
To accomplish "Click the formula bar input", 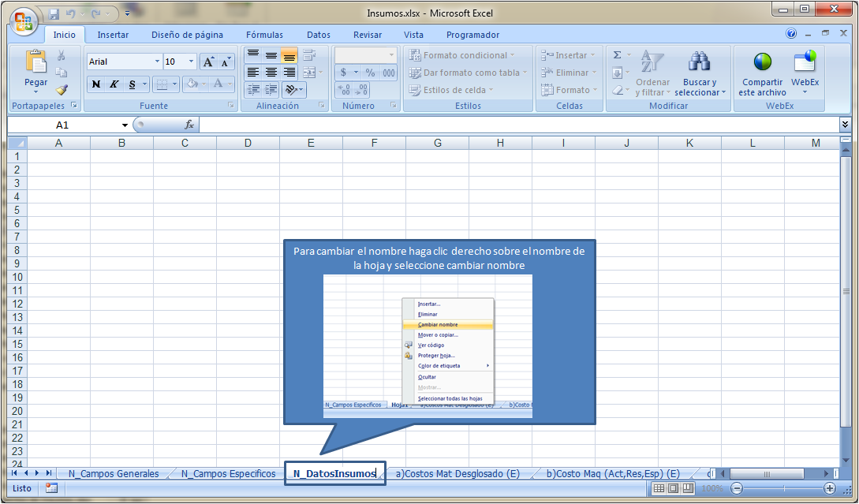I will pos(519,125).
